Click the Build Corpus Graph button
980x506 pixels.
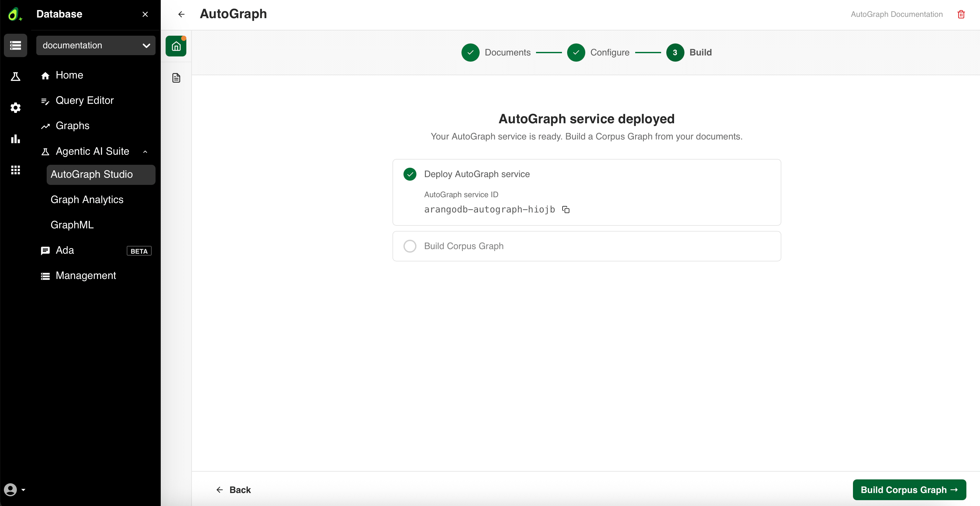[x=909, y=490]
